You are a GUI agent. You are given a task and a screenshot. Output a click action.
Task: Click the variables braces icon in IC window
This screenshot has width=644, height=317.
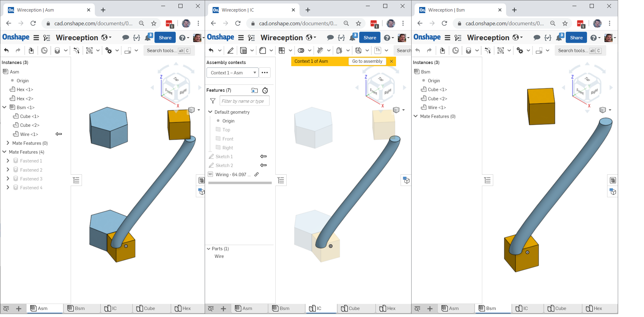coord(341,37)
